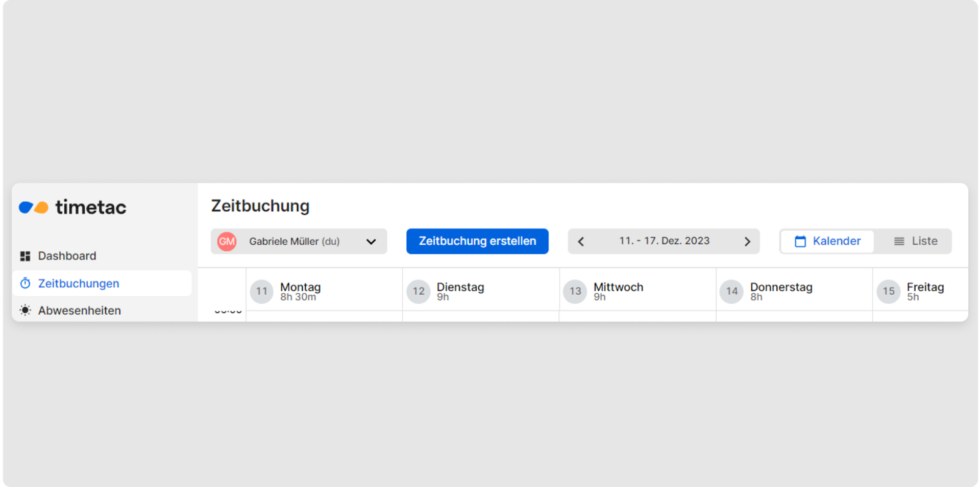
Task: Select day 11 circle for Montag
Action: tap(262, 291)
